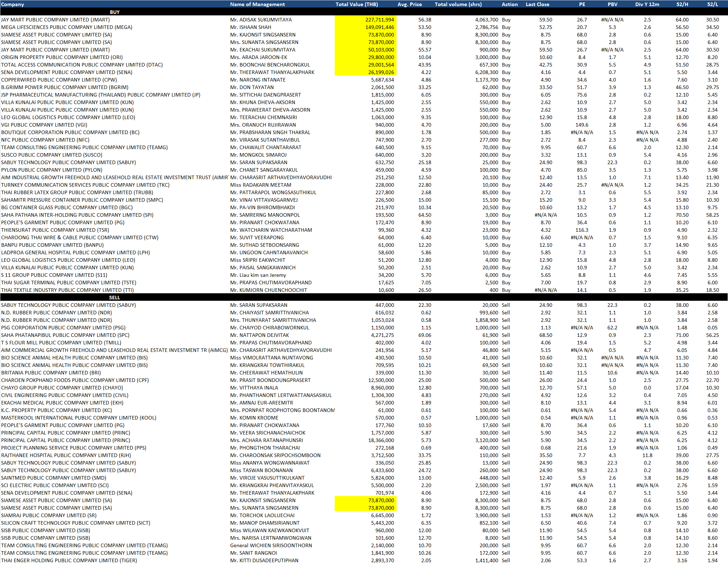This screenshot has width=728, height=564.
Task: Select Mr. ISHAAN SHAH cell
Action: 251,27
